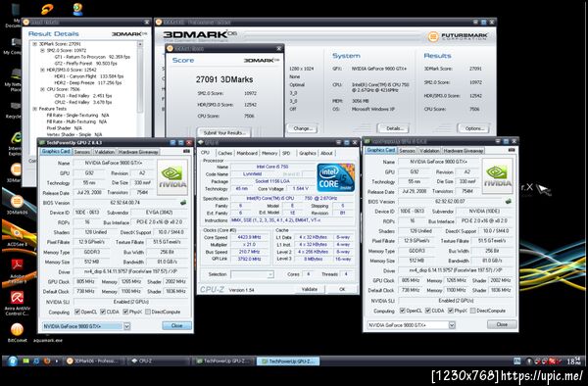Collapse the CPU Score tree node
Image resolution: width=588 pixels, height=386 pixels.
(x=42, y=89)
